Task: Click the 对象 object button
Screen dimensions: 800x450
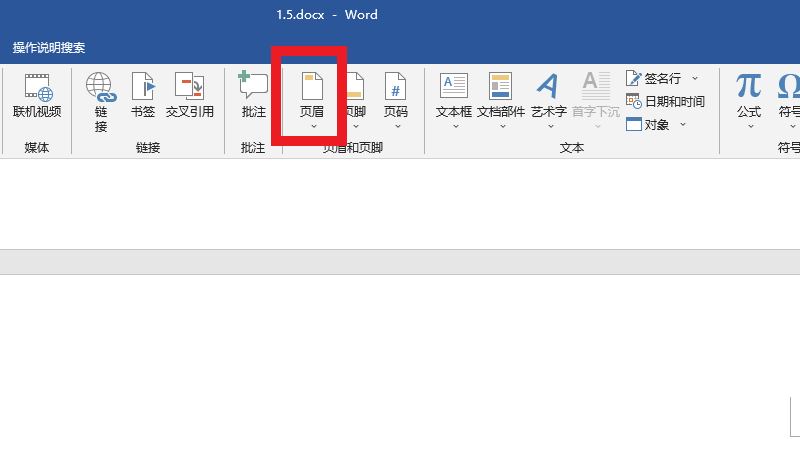Action: click(x=649, y=125)
